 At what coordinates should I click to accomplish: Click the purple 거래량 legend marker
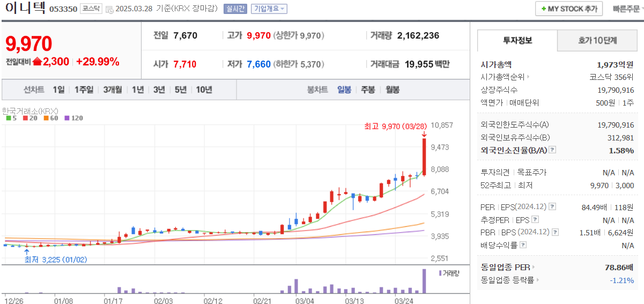(440, 273)
